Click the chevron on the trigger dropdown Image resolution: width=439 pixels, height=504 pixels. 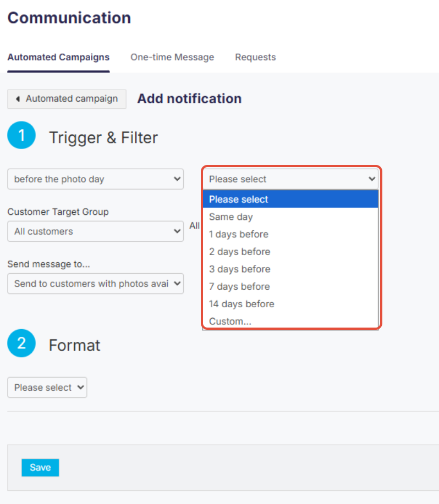(x=177, y=179)
